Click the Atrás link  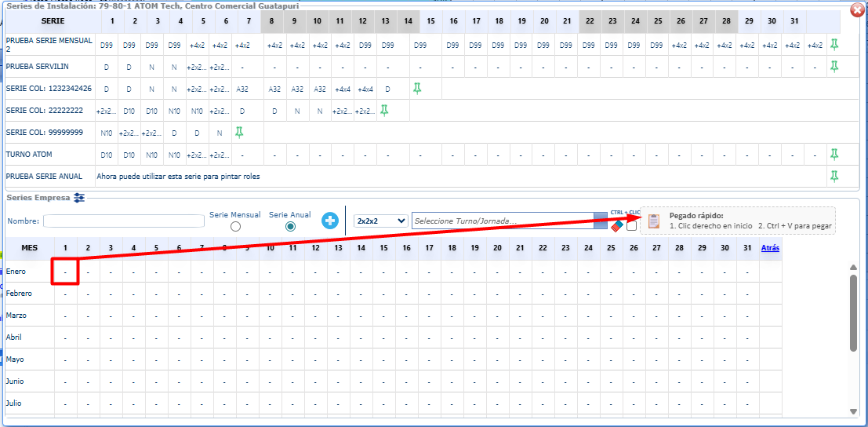point(770,248)
